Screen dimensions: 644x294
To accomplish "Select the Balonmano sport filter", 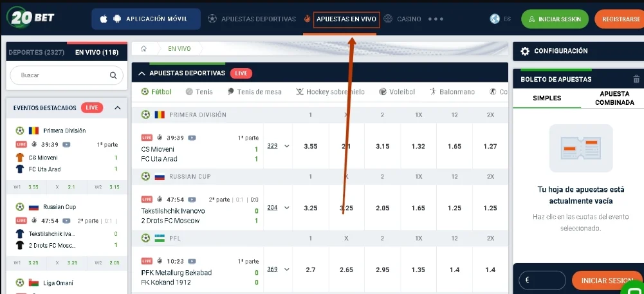I will (x=452, y=91).
